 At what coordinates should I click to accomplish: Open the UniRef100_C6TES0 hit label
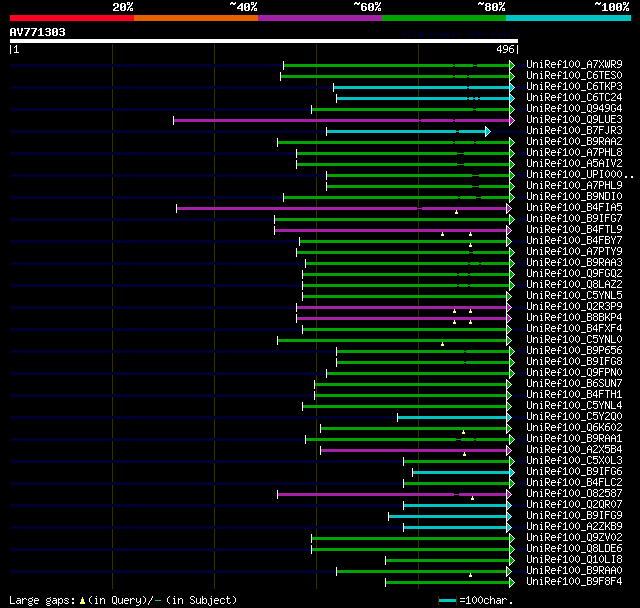pos(574,75)
